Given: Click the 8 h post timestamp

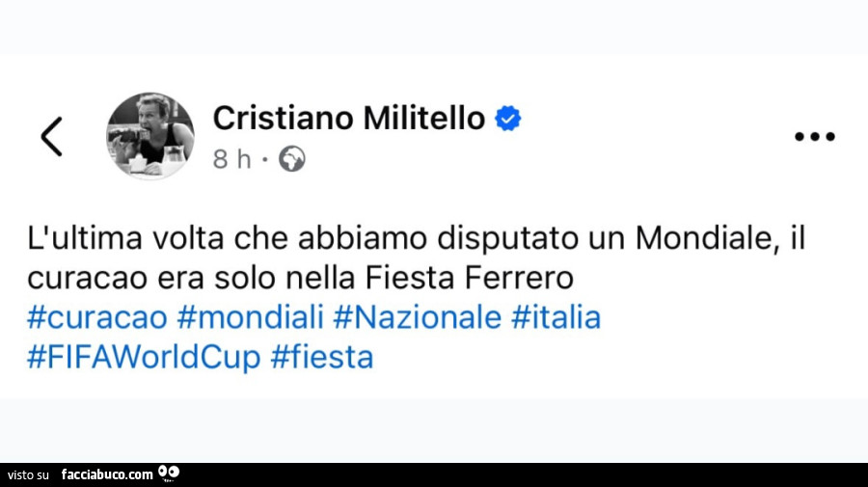Looking at the screenshot, I should (x=231, y=160).
